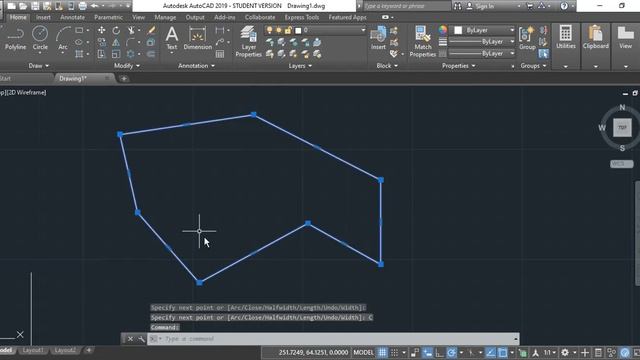640x360 pixels.
Task: Click the WCS label under ViewCube
Action: coord(622,164)
